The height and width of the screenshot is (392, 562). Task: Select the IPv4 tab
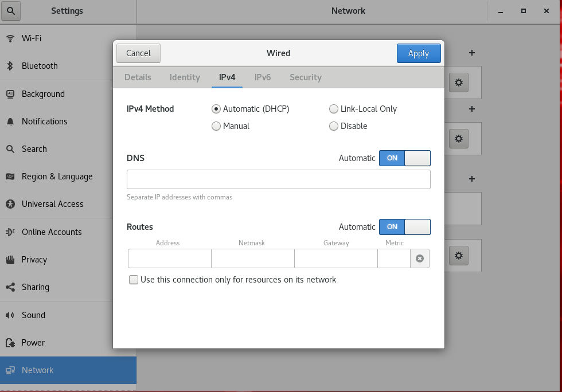click(x=227, y=77)
